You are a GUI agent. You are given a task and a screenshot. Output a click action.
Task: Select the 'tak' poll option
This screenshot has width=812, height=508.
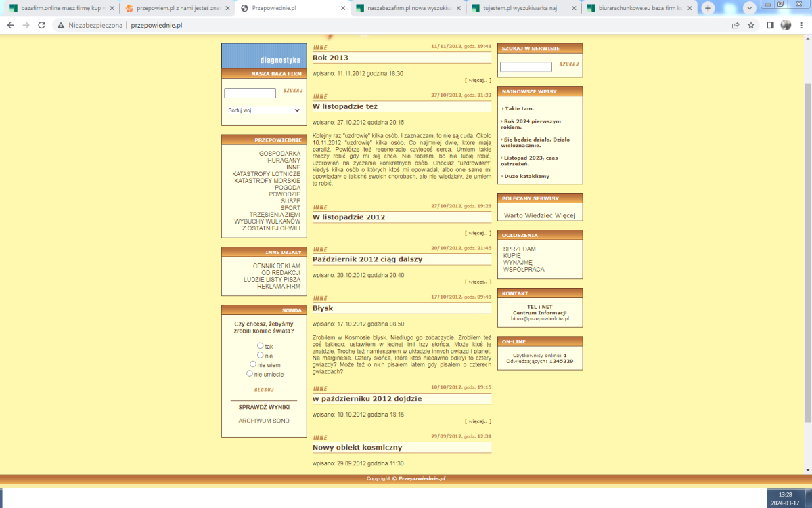tap(261, 346)
